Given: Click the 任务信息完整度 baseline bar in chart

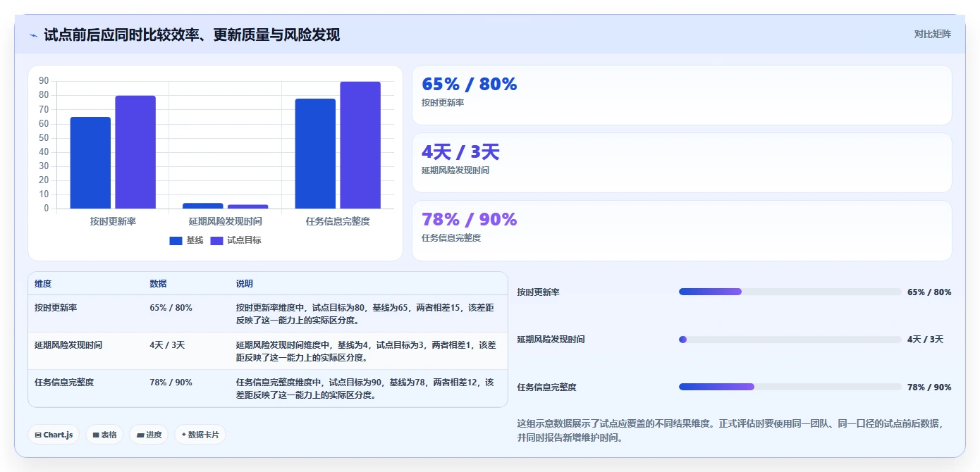Looking at the screenshot, I should pos(315,154).
